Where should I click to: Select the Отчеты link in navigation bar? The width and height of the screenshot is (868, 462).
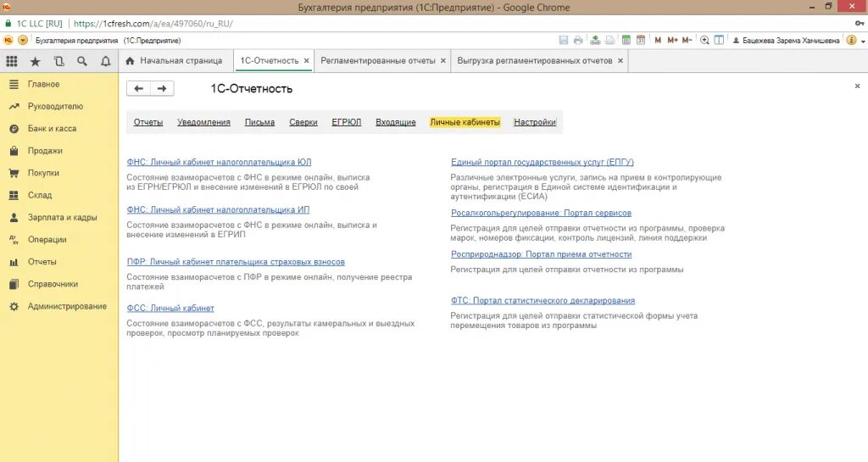point(147,122)
